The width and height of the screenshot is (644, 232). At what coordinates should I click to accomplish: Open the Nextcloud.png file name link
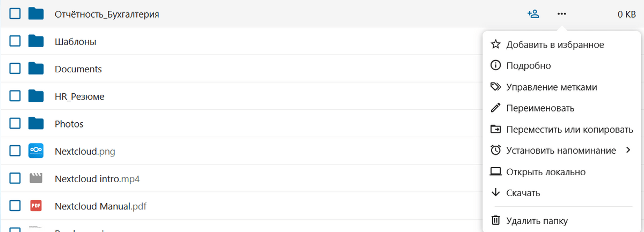[85, 151]
